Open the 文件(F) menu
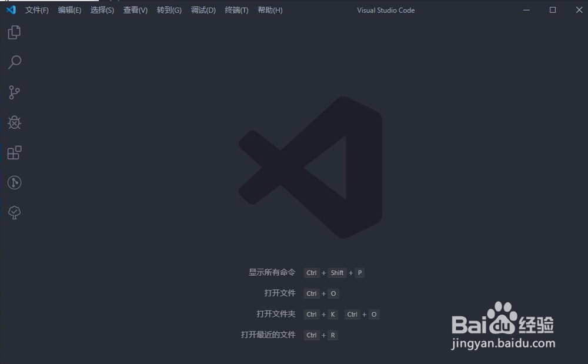 pyautogui.click(x=36, y=10)
